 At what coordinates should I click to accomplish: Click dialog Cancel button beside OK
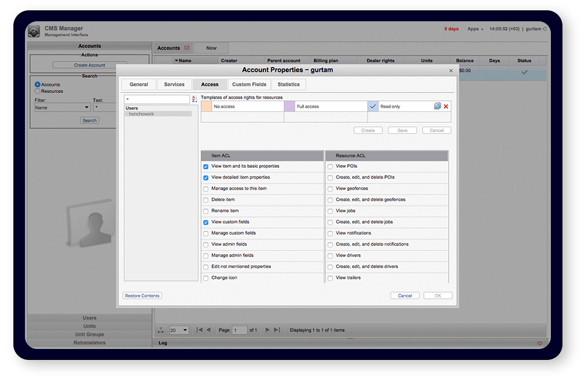405,295
